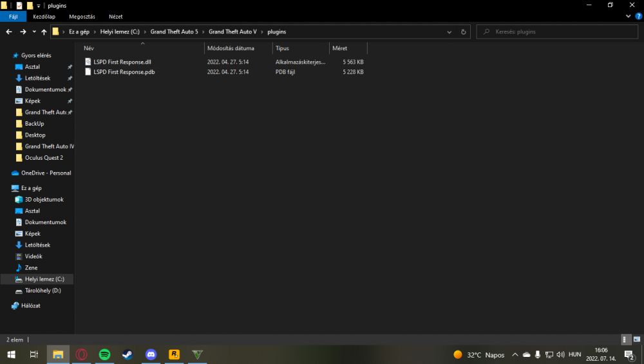
Task: Open the notification center icon
Action: coord(629,354)
